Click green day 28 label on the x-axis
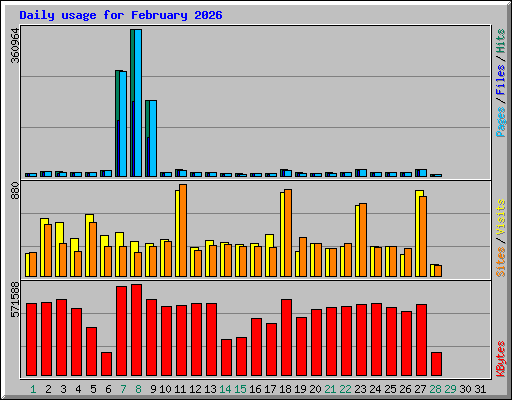 435,389
